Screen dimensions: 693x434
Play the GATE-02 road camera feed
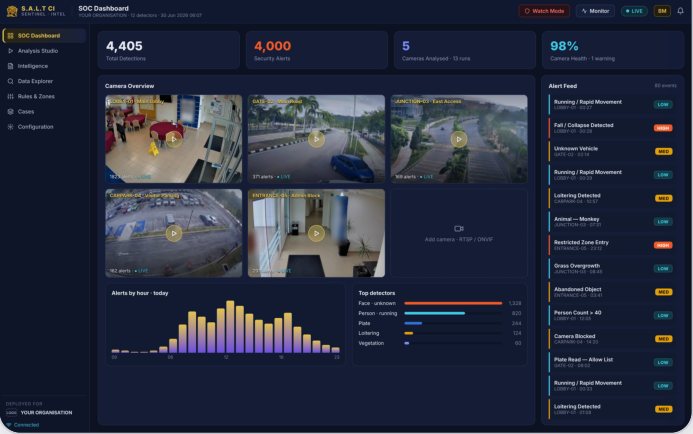pos(316,139)
